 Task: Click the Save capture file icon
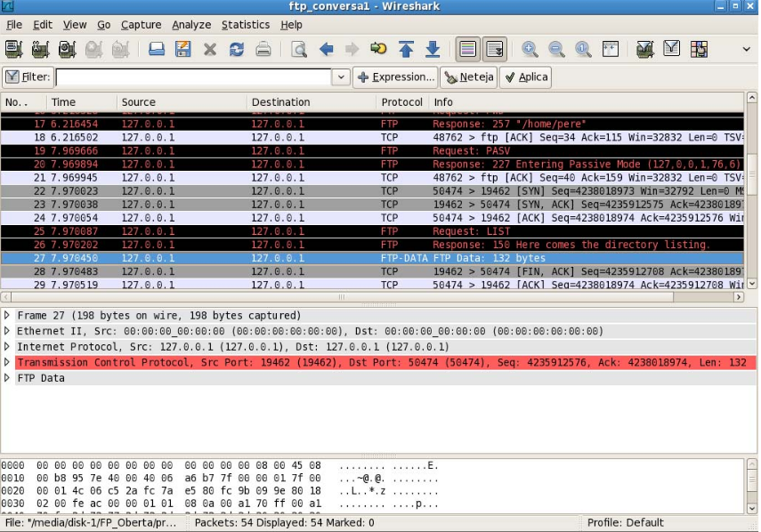pyautogui.click(x=183, y=49)
